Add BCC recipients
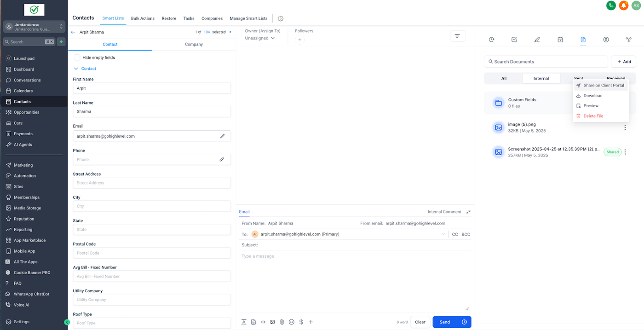The image size is (644, 330). pos(466,234)
